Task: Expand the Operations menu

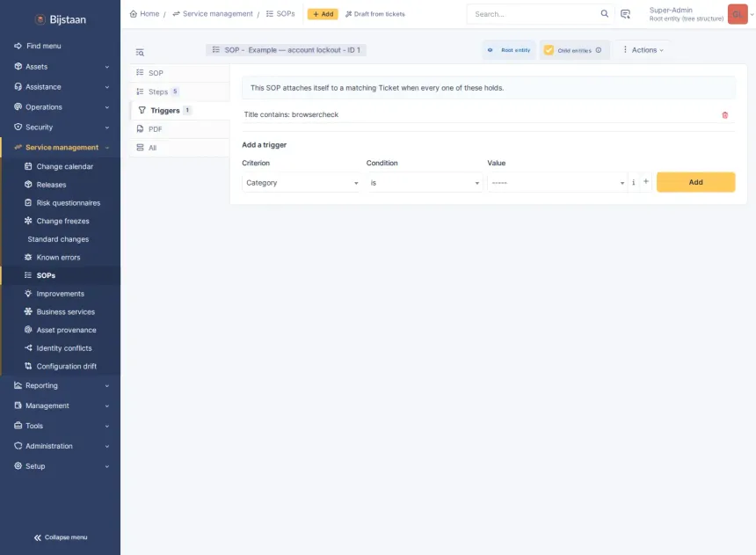Action: pos(61,107)
